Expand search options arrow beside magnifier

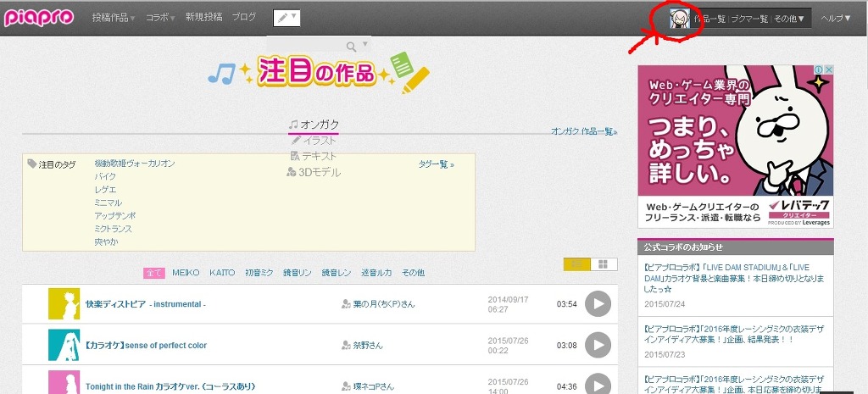coord(364,44)
